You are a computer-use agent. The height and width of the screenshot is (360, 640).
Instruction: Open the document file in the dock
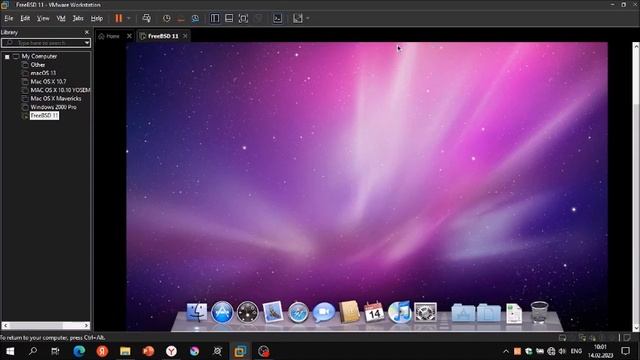pyautogui.click(x=513, y=313)
